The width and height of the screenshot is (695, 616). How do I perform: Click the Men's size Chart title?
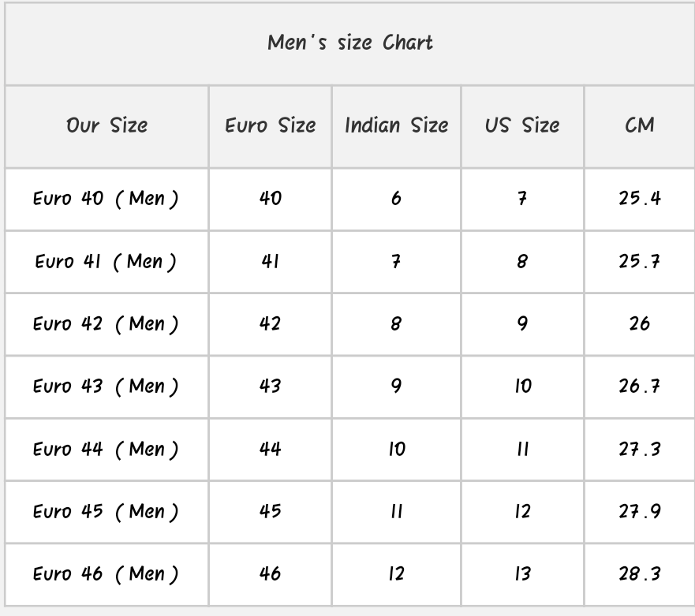coord(350,43)
